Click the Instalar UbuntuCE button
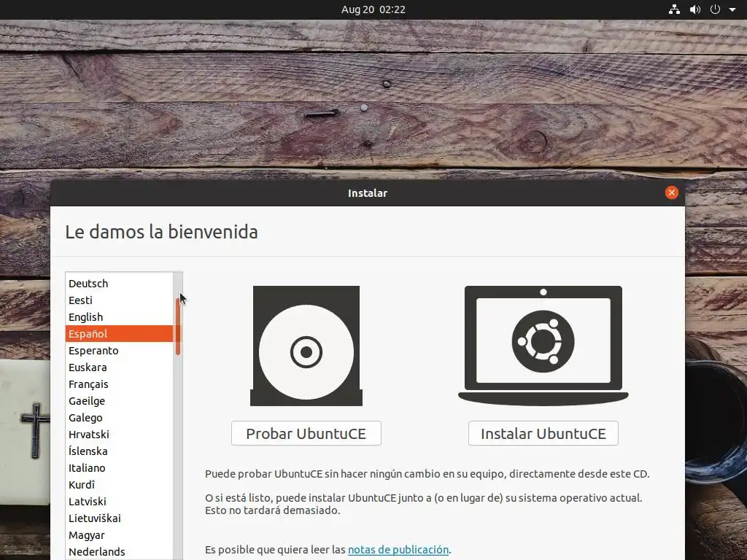 [x=543, y=433]
